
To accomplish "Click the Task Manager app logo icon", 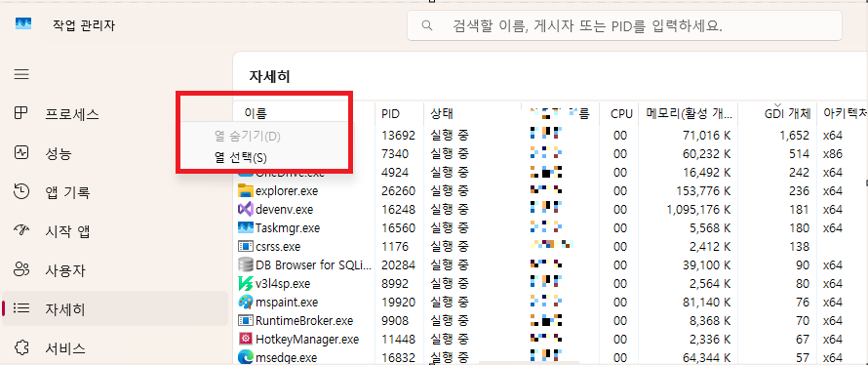I will pos(23,23).
